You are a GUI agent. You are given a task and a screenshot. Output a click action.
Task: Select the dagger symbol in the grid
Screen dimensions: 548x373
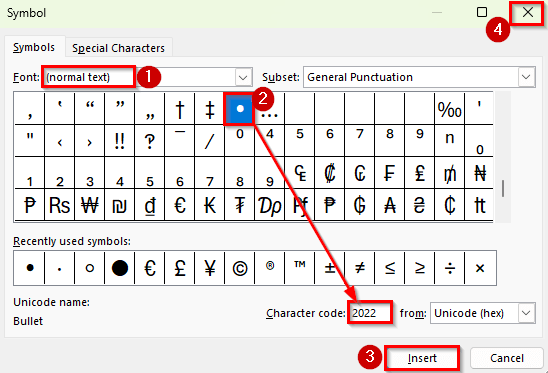tap(180, 109)
